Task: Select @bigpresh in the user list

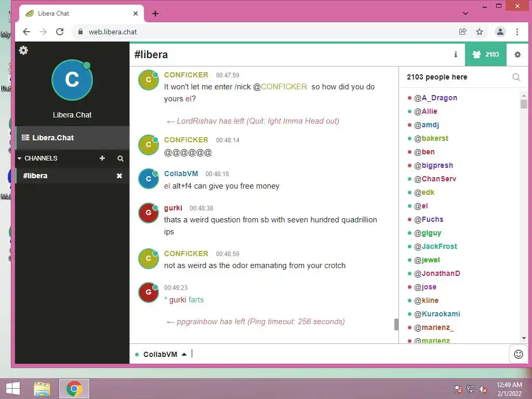Action: tap(433, 165)
